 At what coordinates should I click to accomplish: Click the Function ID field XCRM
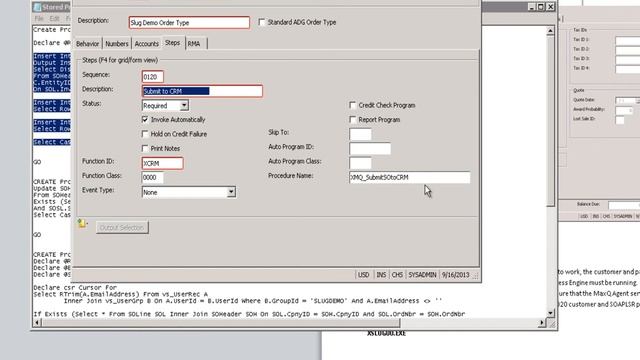click(x=162, y=163)
